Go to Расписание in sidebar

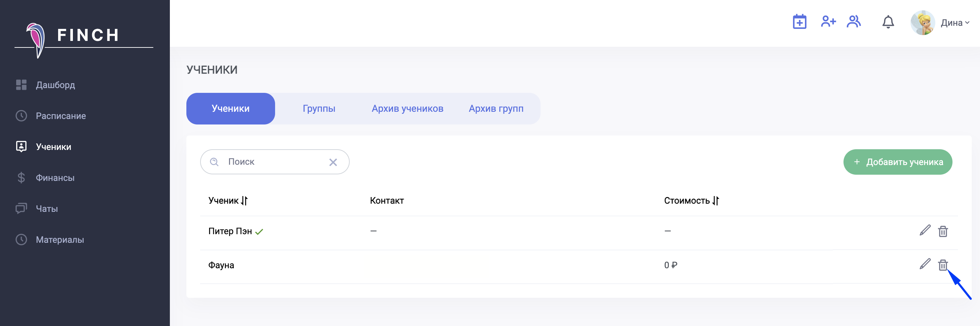[x=61, y=116]
